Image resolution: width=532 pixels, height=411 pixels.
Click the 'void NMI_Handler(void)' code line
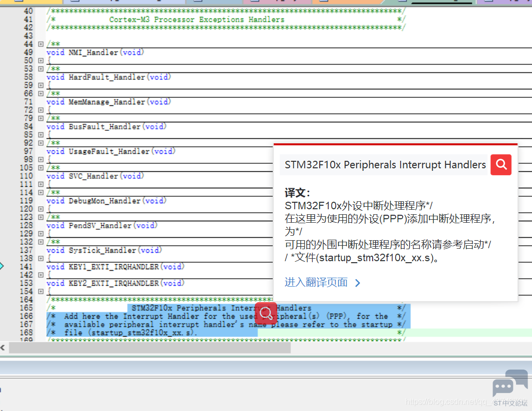(x=95, y=52)
